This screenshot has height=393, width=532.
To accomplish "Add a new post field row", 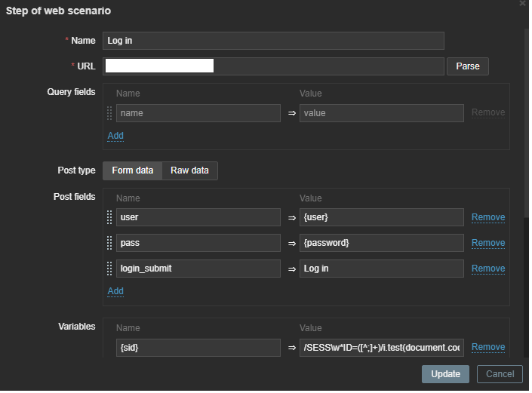I will pyautogui.click(x=115, y=291).
